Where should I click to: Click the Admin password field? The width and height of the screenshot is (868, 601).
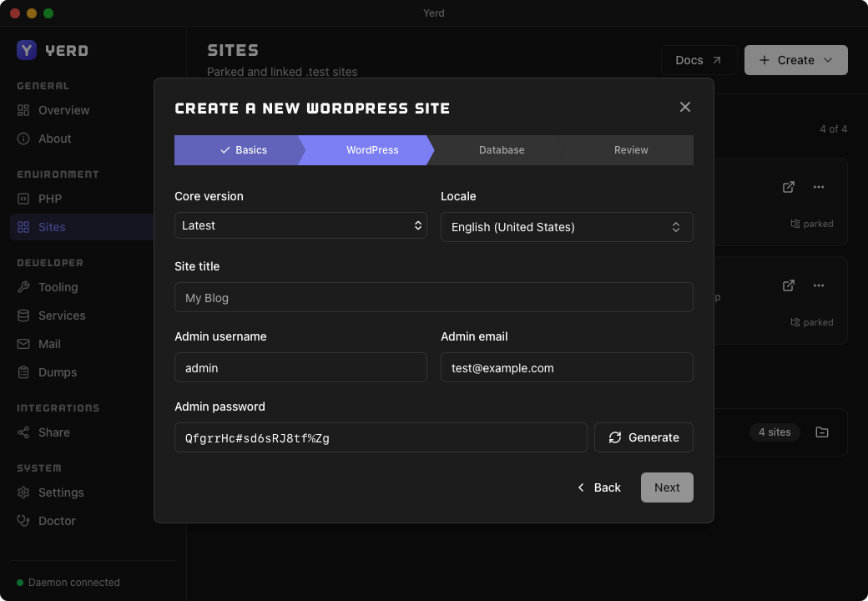coord(381,437)
